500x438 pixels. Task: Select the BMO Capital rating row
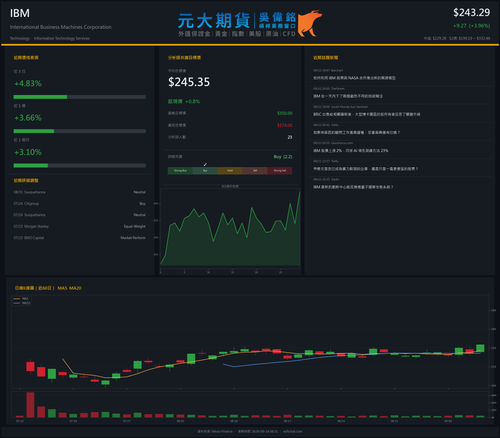(x=80, y=238)
